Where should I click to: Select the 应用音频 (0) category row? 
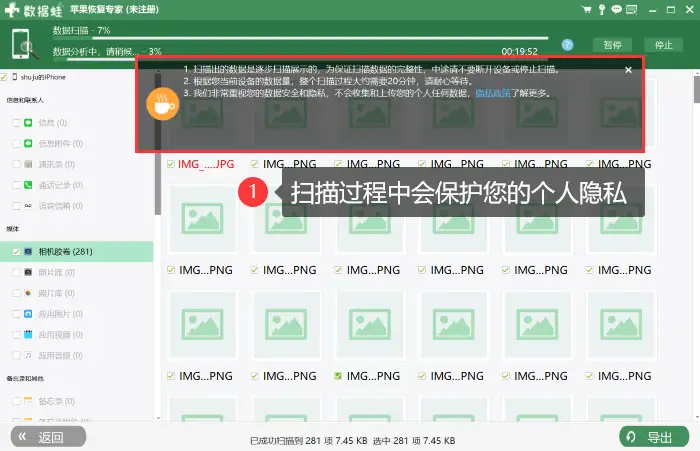tap(76, 355)
